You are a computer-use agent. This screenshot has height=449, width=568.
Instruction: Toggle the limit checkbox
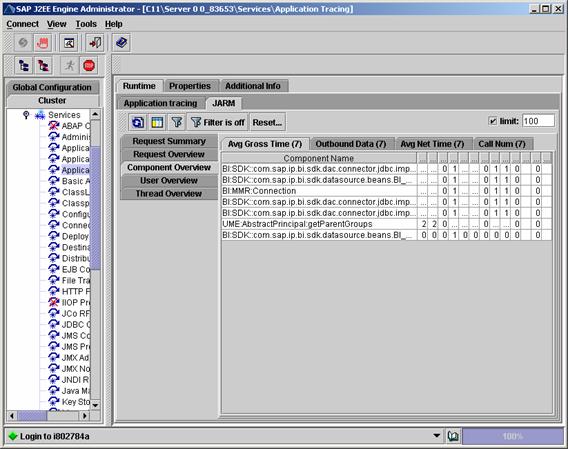pyautogui.click(x=493, y=121)
